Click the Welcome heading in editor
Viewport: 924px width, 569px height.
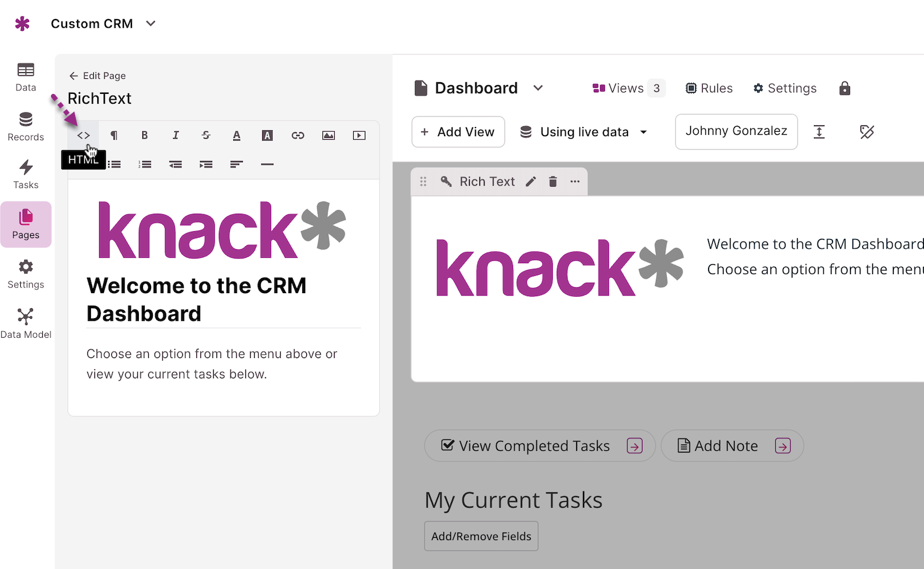[196, 300]
